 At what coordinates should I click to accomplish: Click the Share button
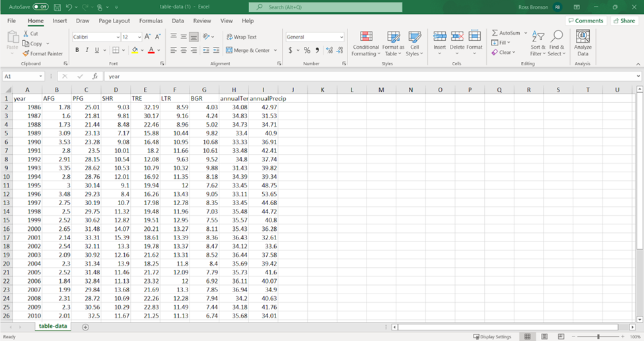(624, 21)
